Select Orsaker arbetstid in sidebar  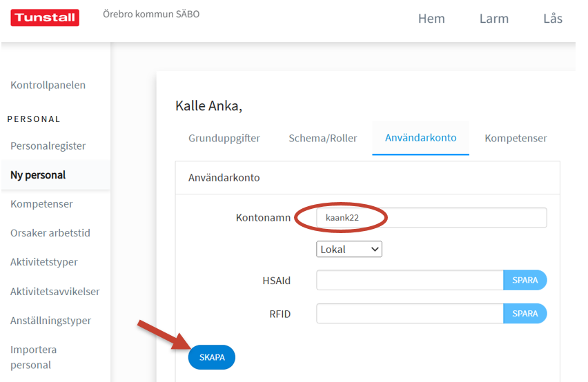[50, 233]
